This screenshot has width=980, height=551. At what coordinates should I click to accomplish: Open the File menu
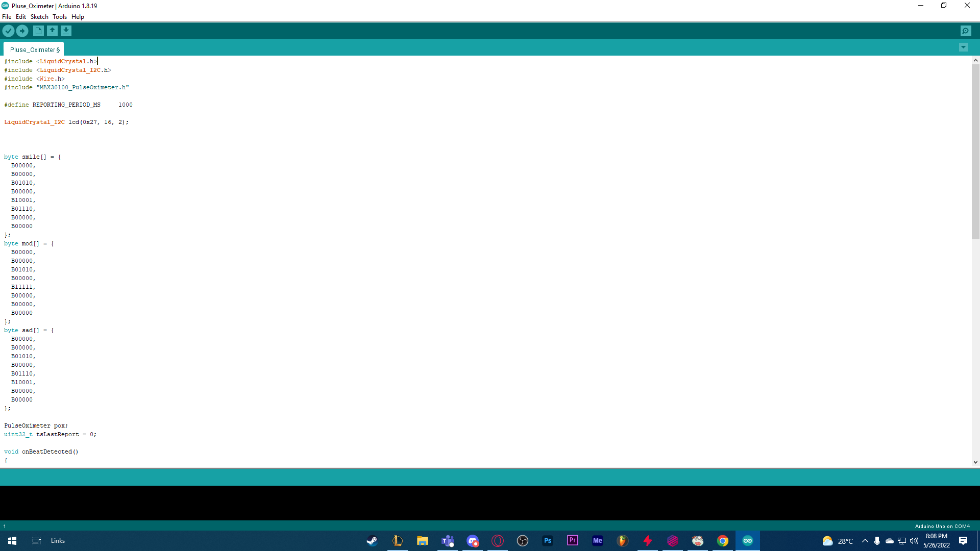pyautogui.click(x=7, y=17)
